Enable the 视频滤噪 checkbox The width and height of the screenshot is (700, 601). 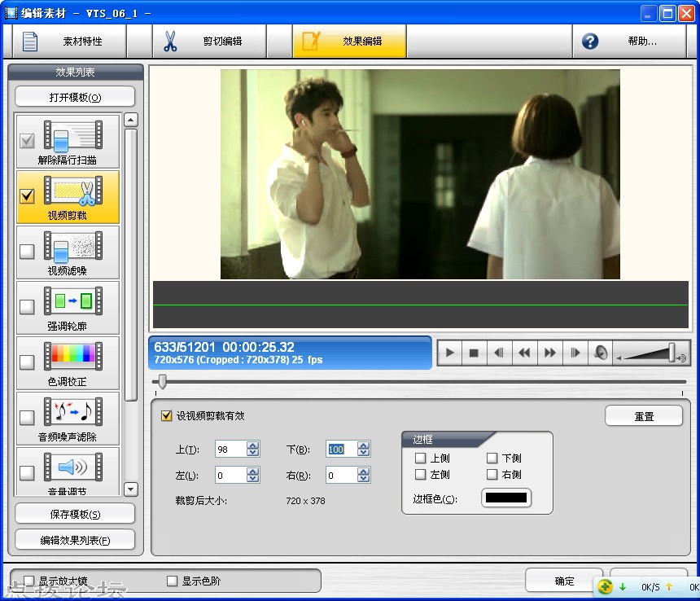coord(27,252)
